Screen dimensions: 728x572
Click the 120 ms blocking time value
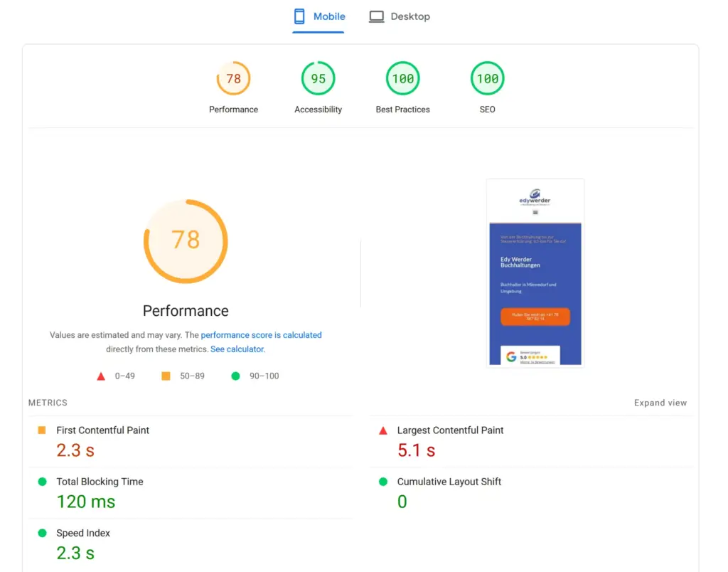pyautogui.click(x=86, y=502)
